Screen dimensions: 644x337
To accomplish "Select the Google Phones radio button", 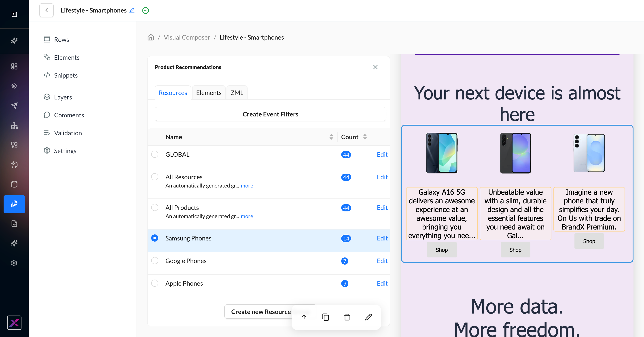I will (x=155, y=261).
